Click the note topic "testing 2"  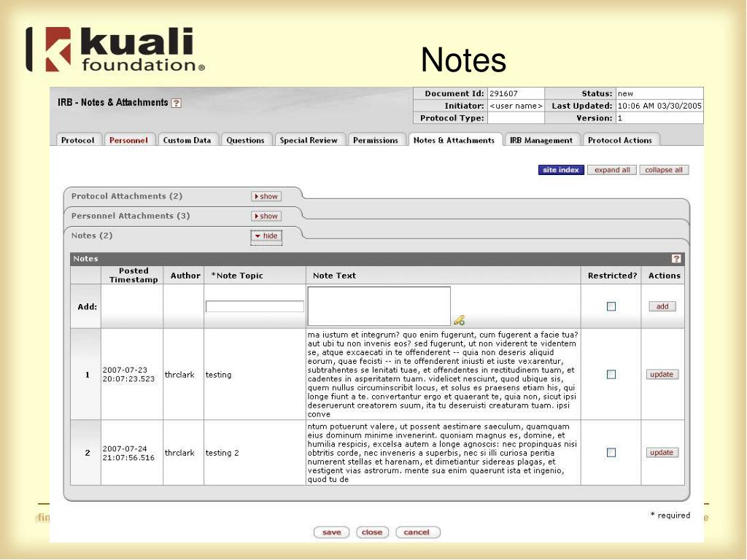click(222, 453)
